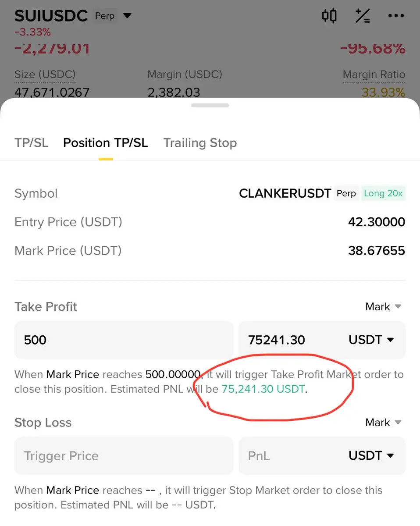Change Stop Loss USDT unit dropdown
420x526 pixels.
point(371,455)
